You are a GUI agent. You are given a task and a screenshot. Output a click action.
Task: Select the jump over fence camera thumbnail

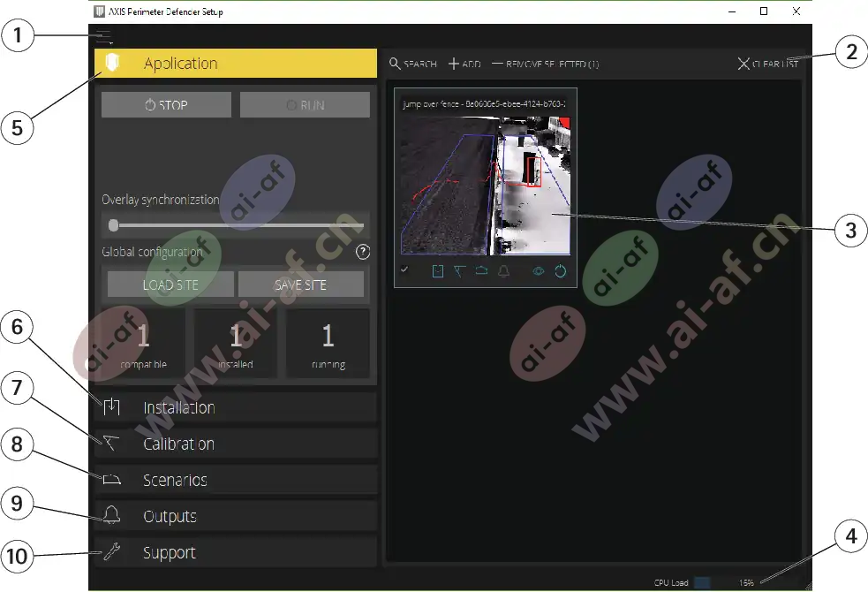486,186
